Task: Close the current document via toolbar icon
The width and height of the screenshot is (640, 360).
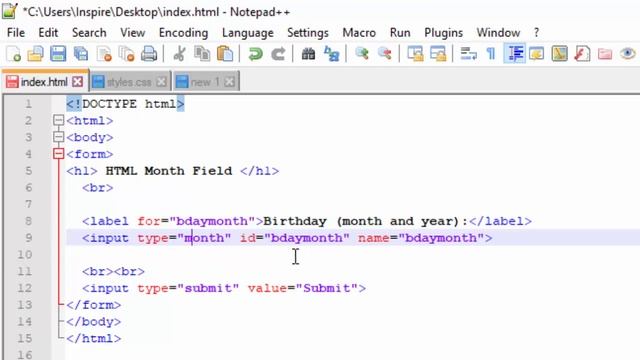Action: pos(104,54)
